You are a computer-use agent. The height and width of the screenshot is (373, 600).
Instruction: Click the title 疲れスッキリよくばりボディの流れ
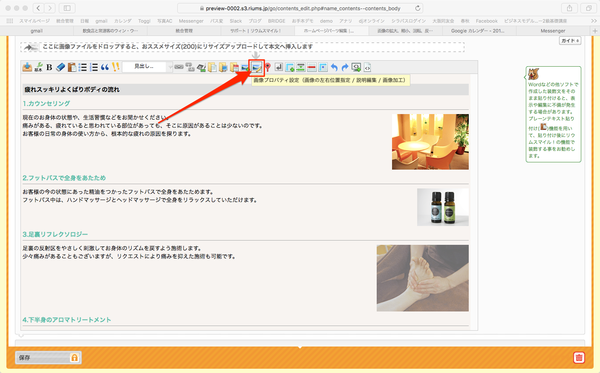pyautogui.click(x=72, y=90)
